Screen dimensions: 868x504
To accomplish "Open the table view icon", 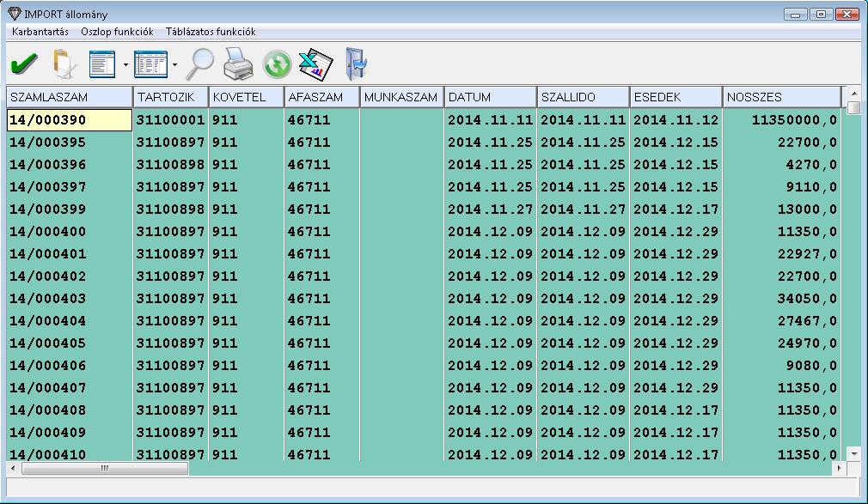I will click(x=150, y=64).
